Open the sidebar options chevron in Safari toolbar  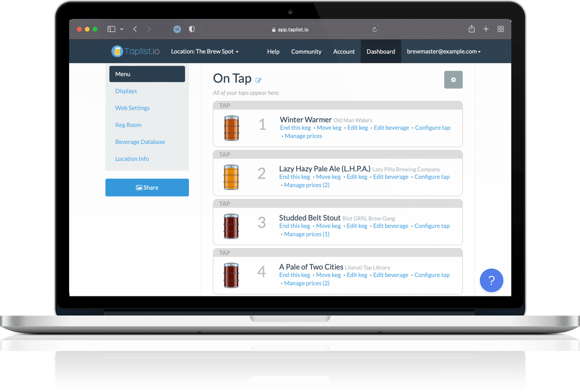tap(121, 29)
